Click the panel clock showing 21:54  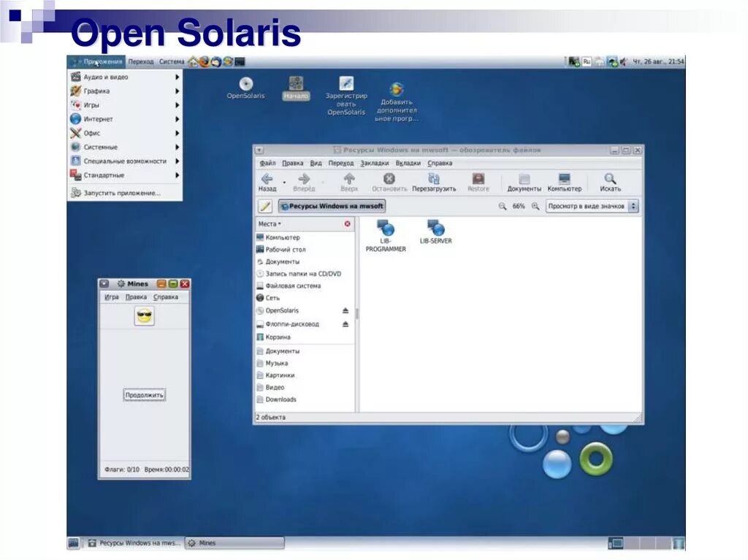pos(658,61)
